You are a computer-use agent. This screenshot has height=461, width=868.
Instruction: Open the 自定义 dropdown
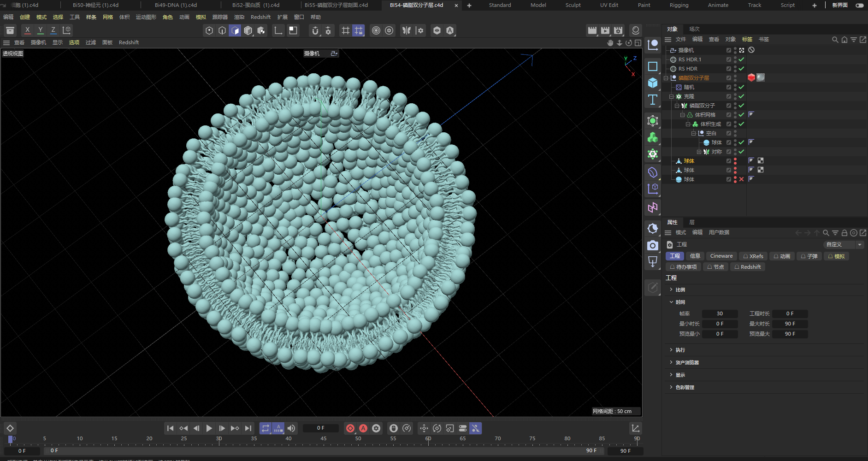tap(844, 244)
